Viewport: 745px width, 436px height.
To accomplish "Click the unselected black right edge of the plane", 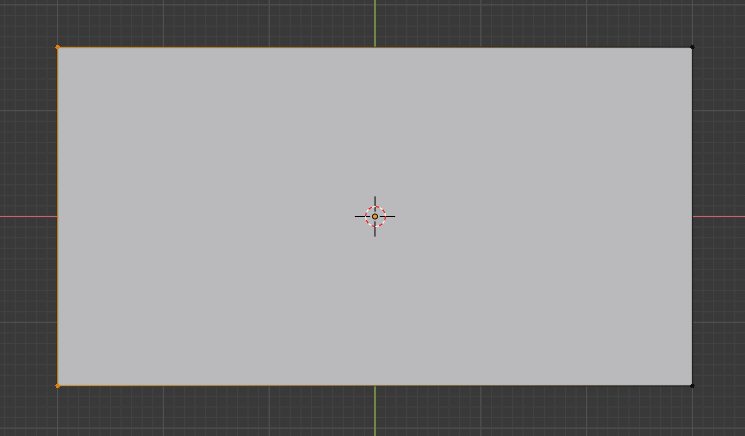I will point(692,217).
